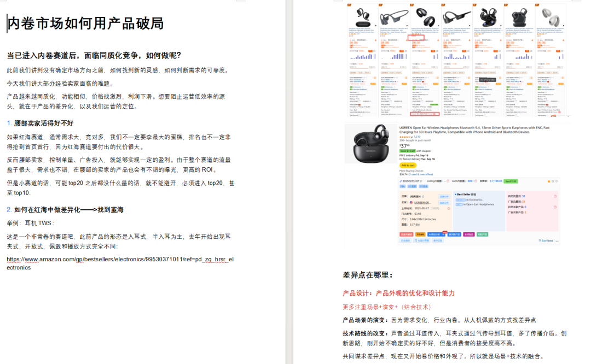
Task: Select the heading 差异点在哪里
Action: pos(368,275)
